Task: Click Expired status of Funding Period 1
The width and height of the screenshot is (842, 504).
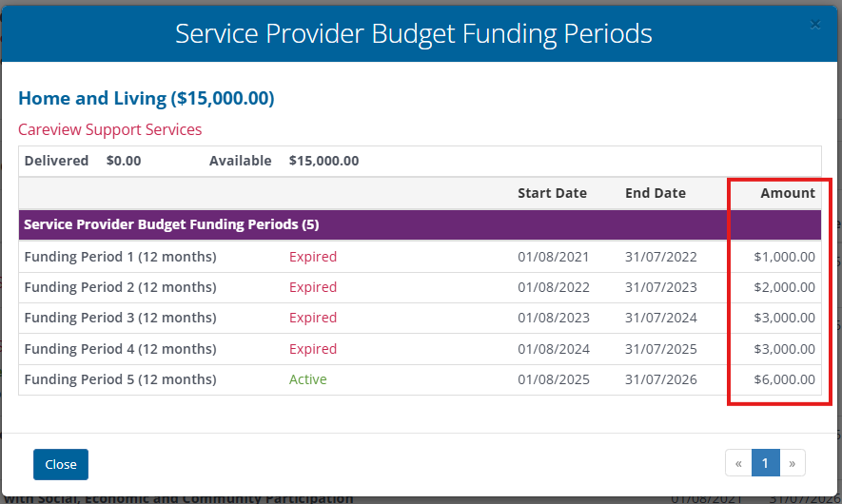Action: click(313, 257)
